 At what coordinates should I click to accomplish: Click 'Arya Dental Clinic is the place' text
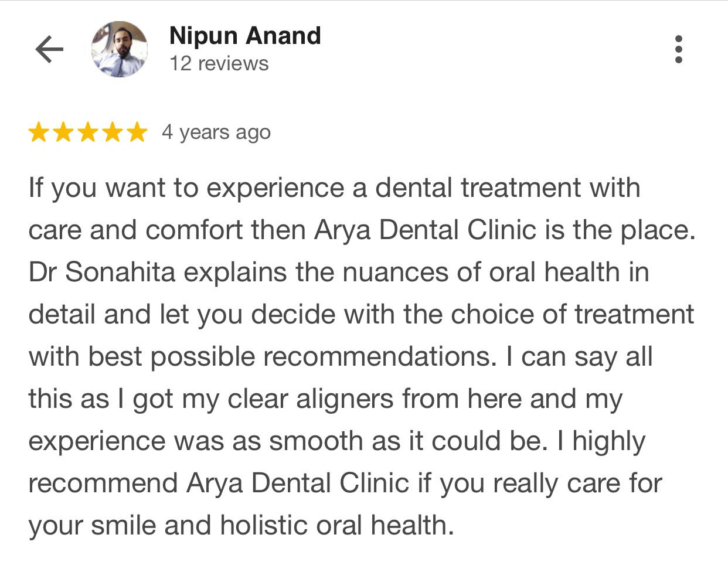point(504,230)
